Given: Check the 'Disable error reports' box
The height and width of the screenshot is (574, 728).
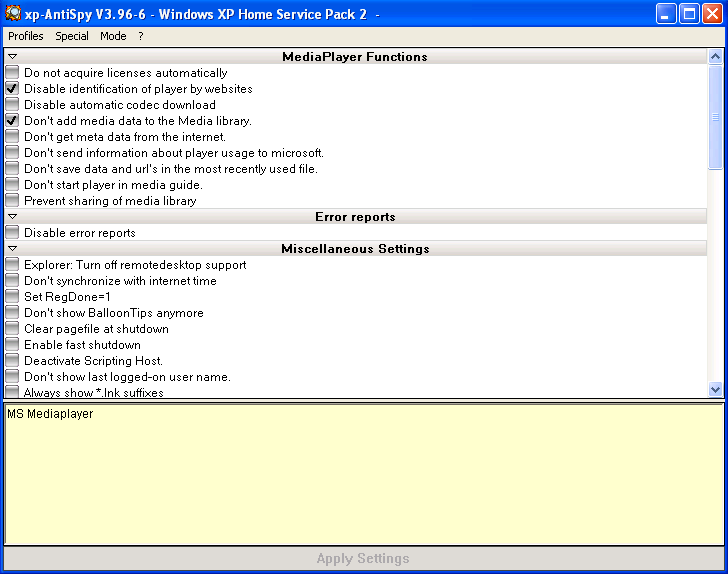Looking at the screenshot, I should [x=12, y=232].
